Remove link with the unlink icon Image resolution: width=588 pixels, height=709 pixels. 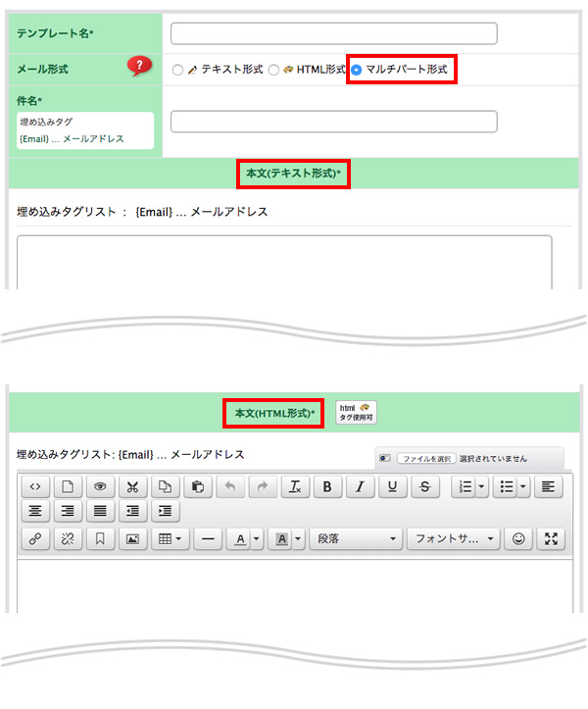pos(68,538)
